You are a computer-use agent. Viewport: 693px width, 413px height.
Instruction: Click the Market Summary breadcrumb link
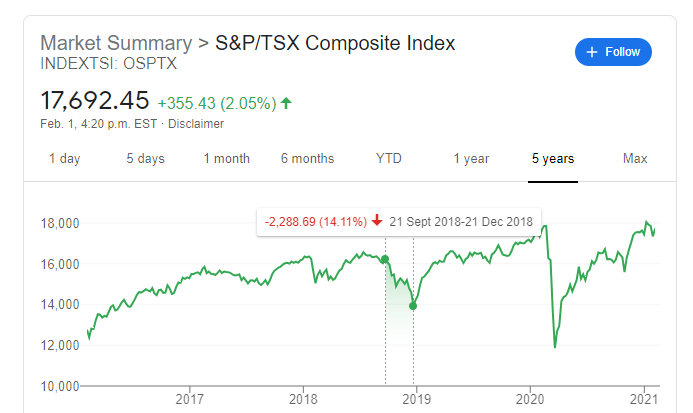[x=115, y=43]
